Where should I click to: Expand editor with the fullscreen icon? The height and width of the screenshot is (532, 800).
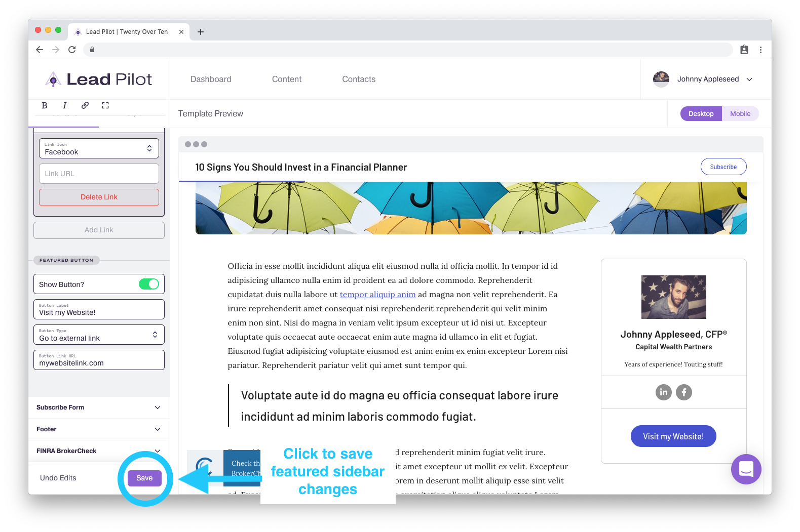click(105, 105)
